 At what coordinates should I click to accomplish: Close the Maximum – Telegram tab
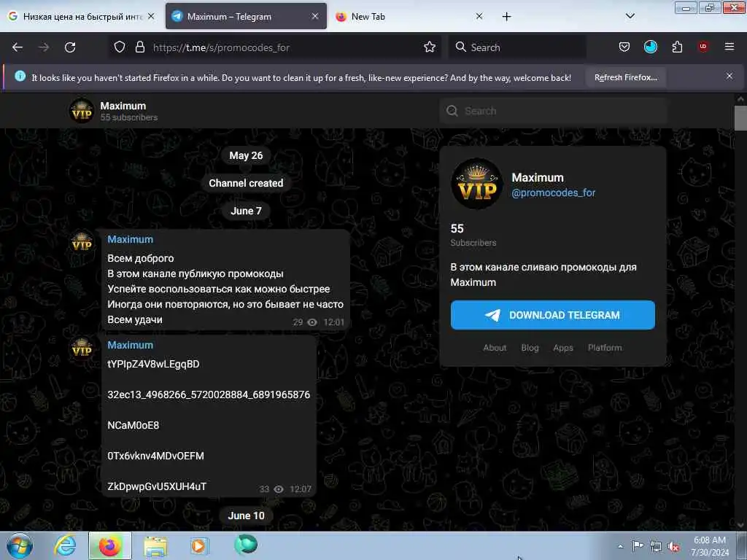pos(315,16)
